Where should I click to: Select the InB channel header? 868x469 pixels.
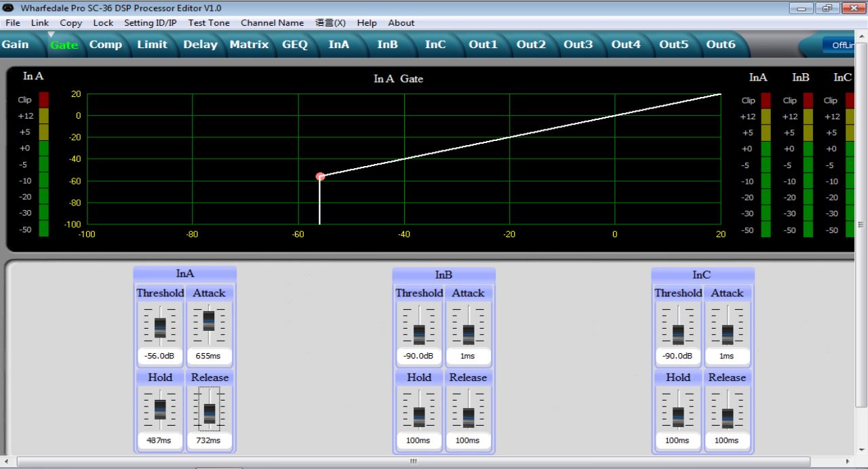coord(443,274)
